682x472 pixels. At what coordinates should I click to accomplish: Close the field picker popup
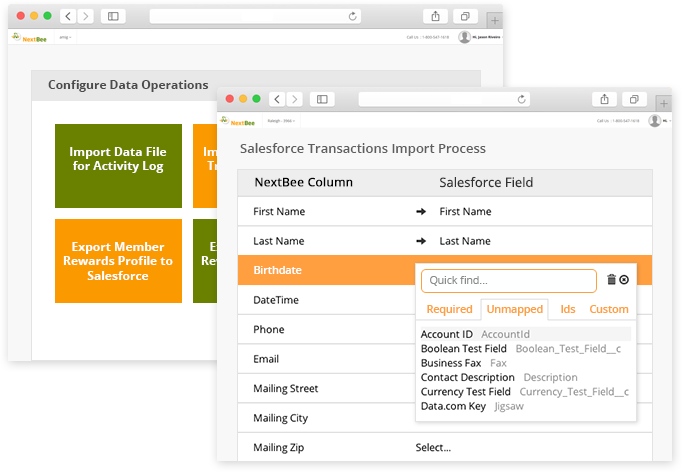624,280
